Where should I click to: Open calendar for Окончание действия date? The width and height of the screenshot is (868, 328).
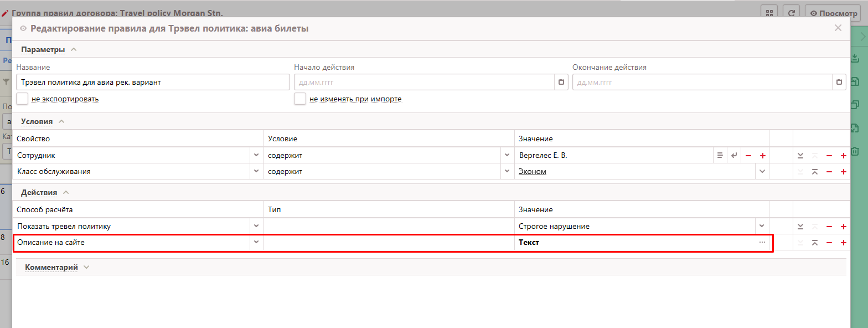tap(839, 82)
